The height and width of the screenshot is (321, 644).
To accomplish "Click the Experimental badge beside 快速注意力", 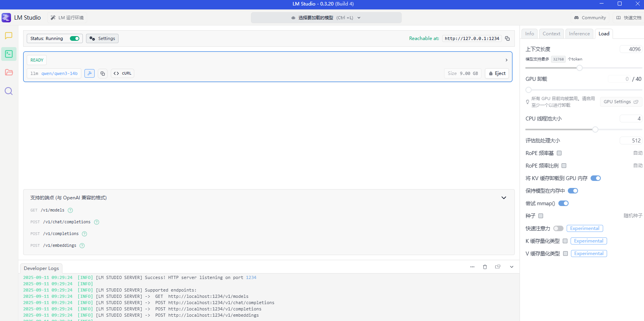I will [x=585, y=228].
